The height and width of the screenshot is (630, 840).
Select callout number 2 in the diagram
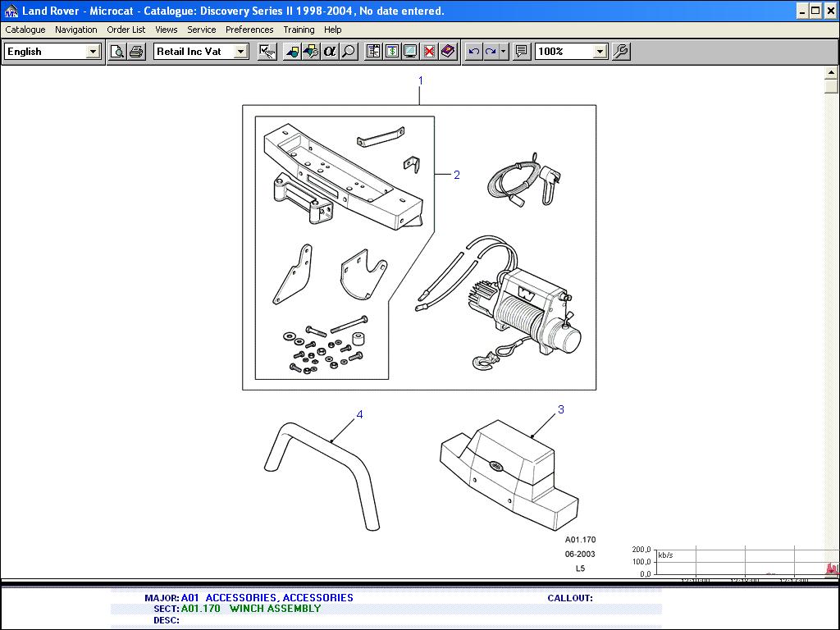(x=457, y=175)
